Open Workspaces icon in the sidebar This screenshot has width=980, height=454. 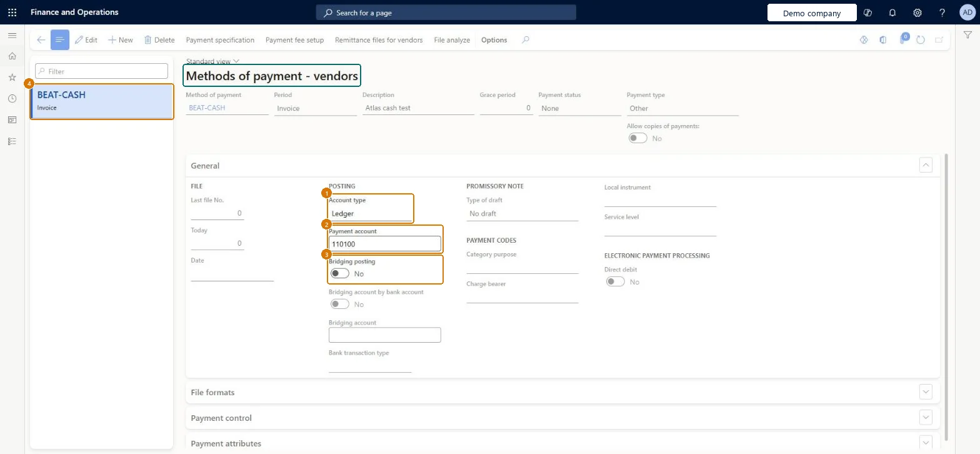click(x=12, y=120)
